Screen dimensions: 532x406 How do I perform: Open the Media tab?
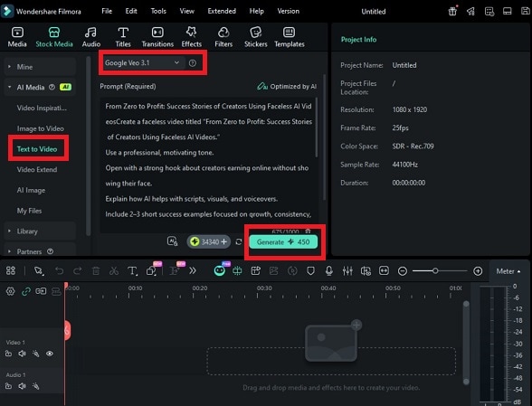point(17,37)
